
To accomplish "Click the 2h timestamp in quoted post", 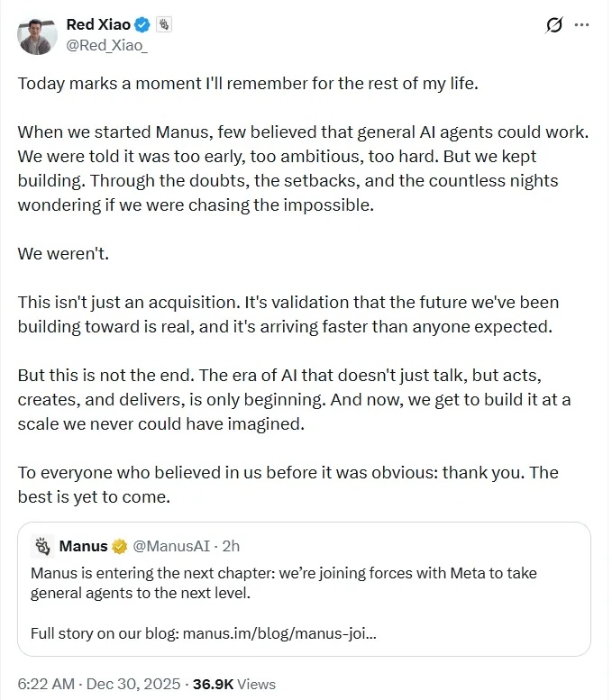I will (231, 546).
